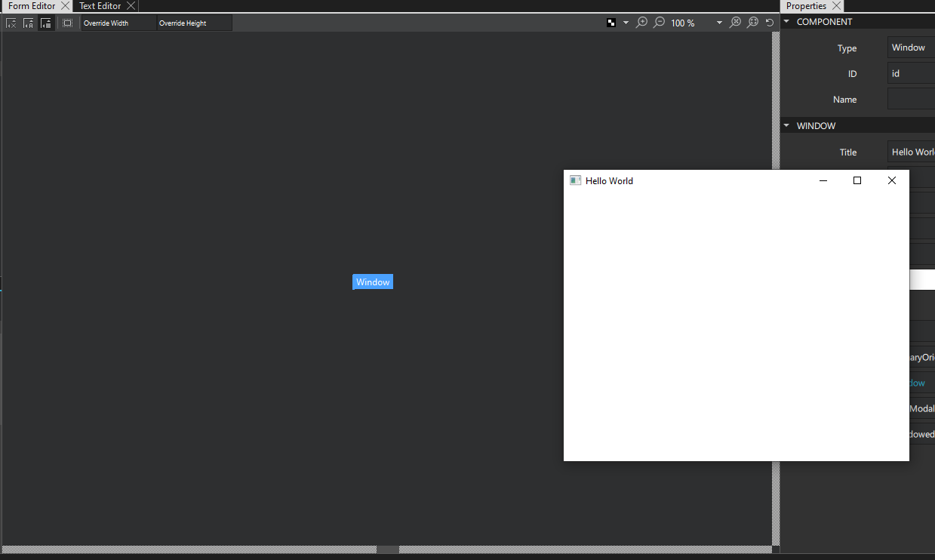The width and height of the screenshot is (935, 560).
Task: Click the fit view to content icon
Action: pos(752,23)
